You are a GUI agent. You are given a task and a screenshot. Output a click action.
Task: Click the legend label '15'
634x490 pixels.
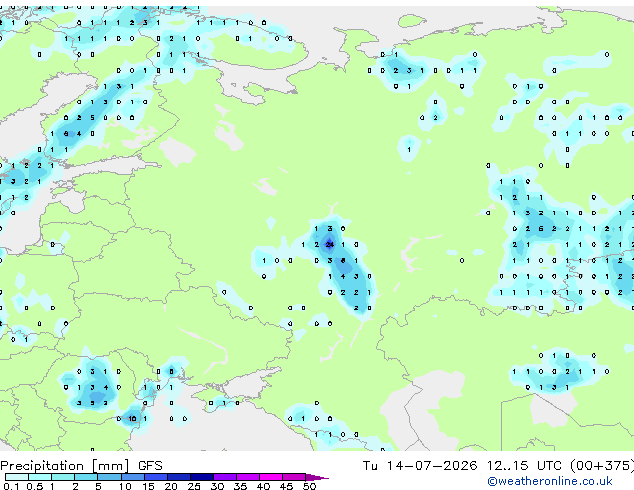[148, 486]
